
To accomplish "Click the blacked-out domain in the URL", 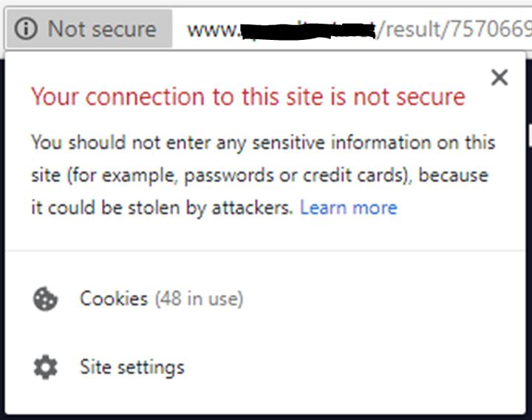I will coord(307,30).
